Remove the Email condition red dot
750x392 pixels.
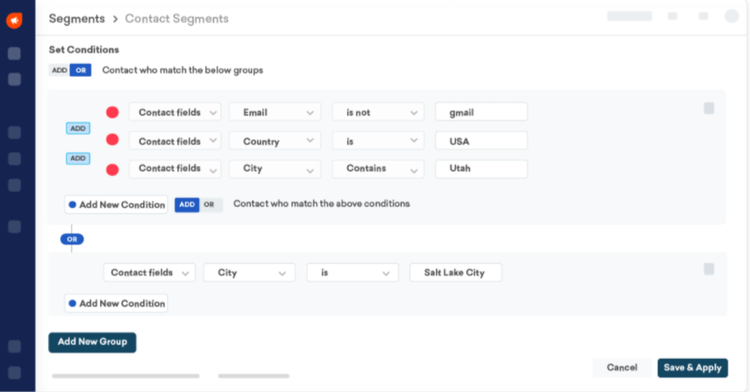click(112, 112)
